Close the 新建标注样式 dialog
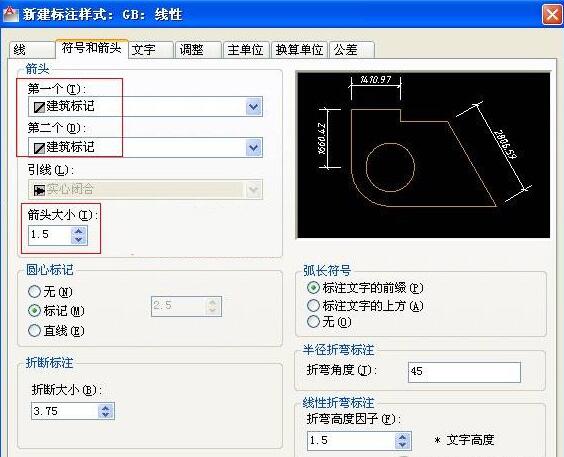 (552, 15)
